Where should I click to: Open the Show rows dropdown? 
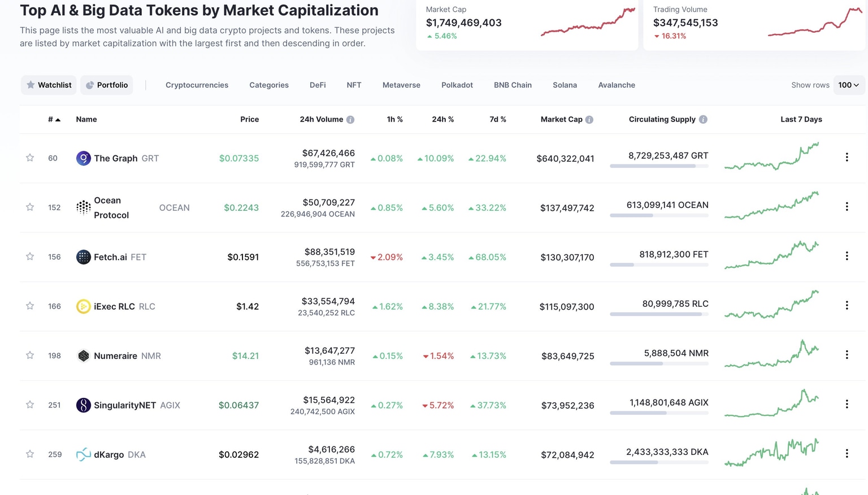848,85
